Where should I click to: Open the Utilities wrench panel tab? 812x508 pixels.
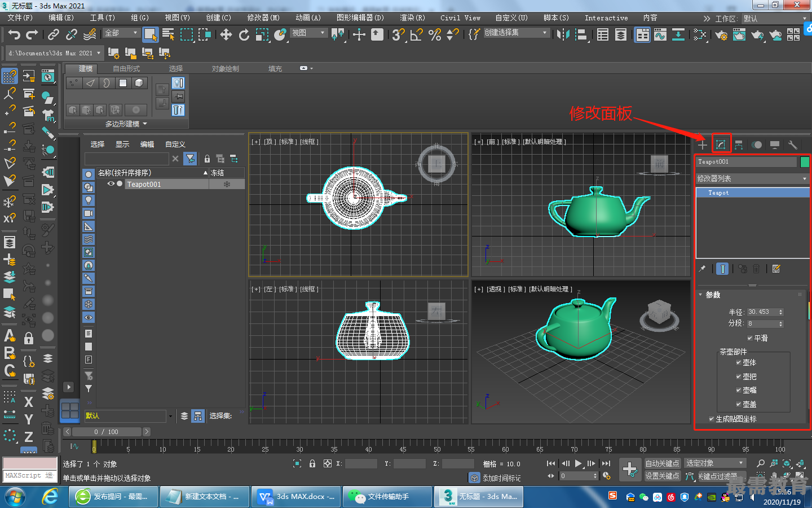[x=793, y=144]
